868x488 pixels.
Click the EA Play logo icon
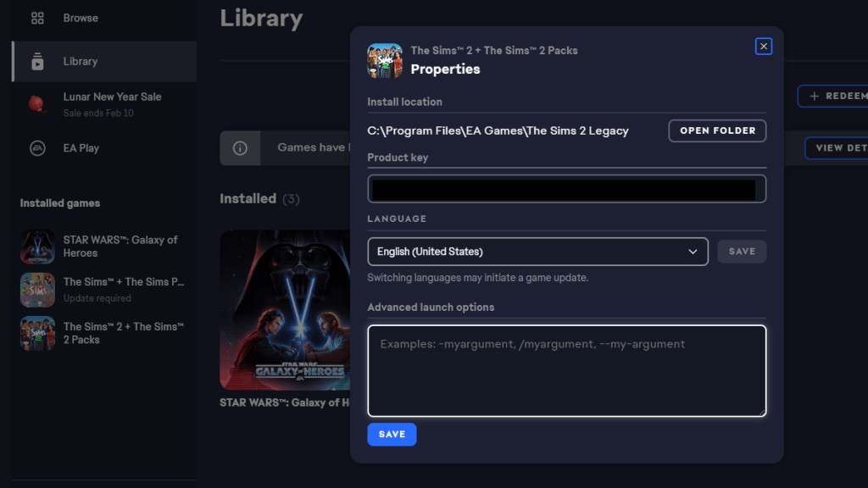37,148
